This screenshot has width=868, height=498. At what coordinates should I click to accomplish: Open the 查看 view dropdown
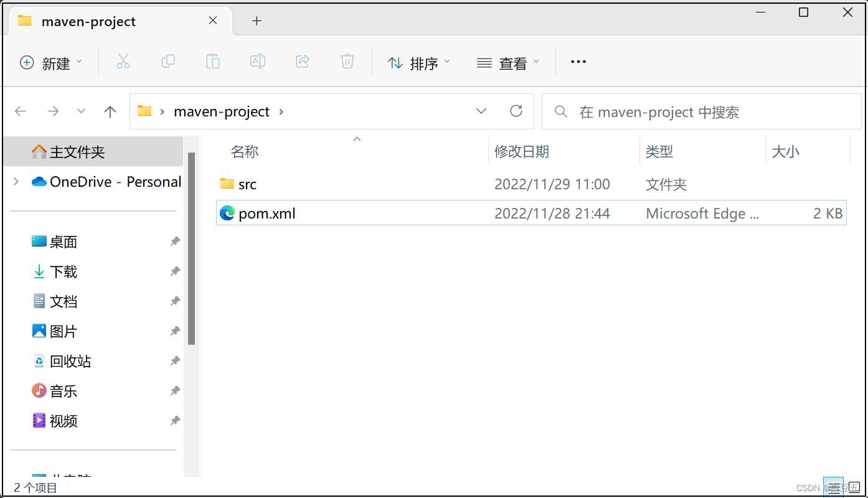pyautogui.click(x=508, y=62)
